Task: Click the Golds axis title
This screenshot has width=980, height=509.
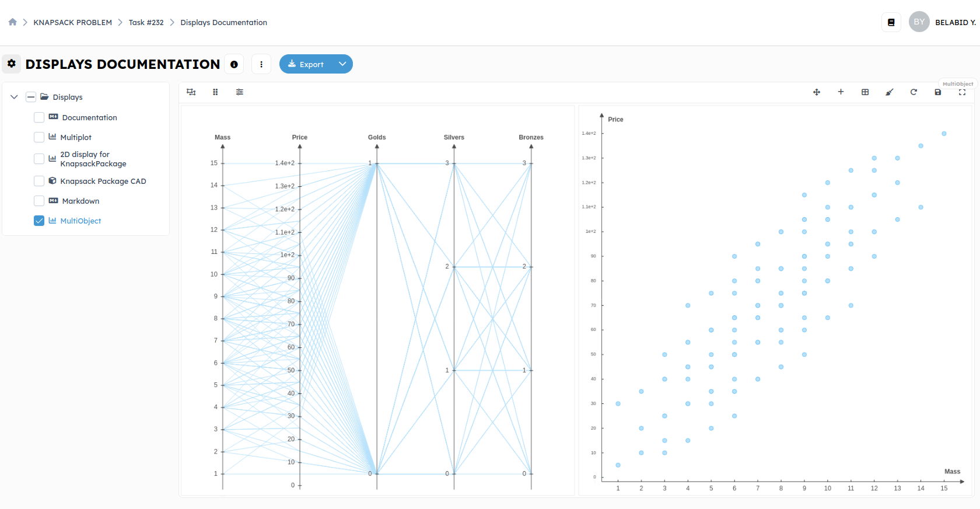Action: [377, 137]
